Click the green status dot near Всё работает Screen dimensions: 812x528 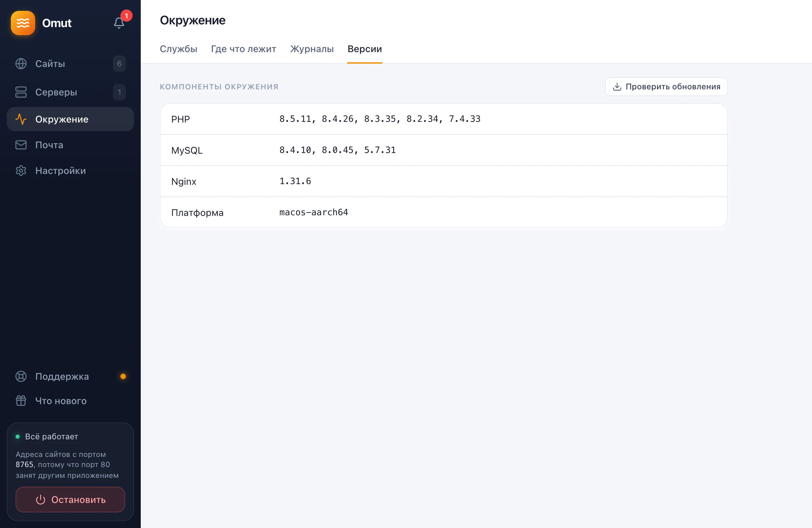click(x=18, y=437)
